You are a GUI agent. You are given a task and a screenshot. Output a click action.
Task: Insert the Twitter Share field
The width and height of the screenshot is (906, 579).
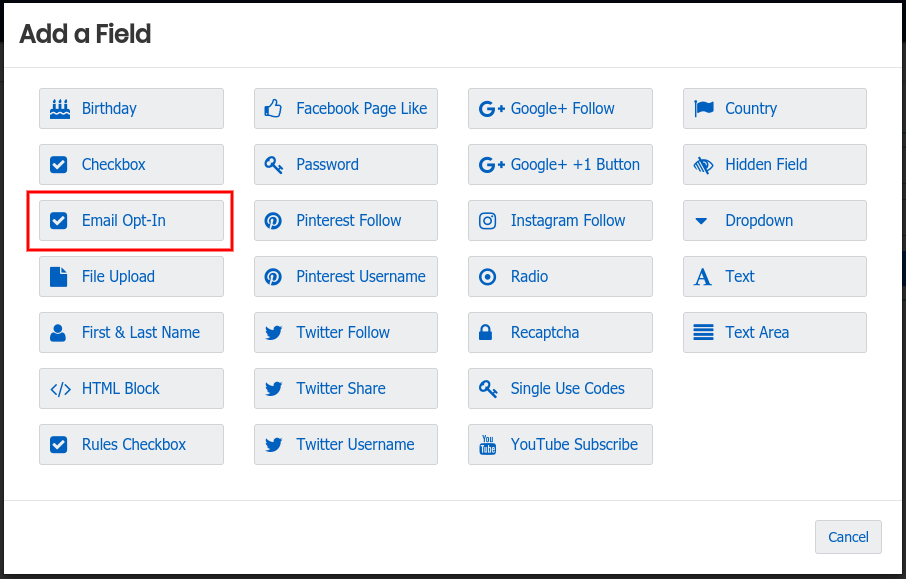coord(345,389)
